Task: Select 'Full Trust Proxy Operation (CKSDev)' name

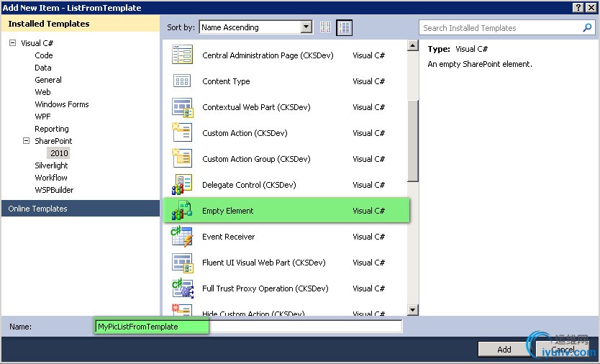Action: [265, 288]
